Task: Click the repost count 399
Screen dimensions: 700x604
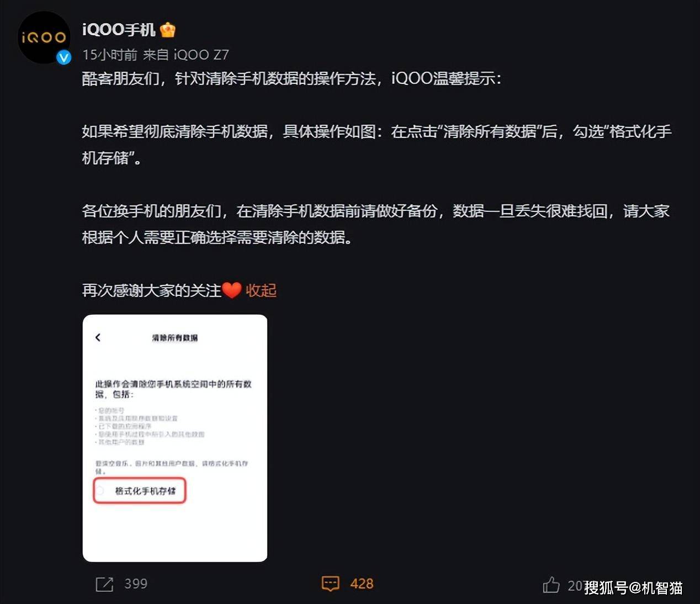Action: pyautogui.click(x=136, y=584)
